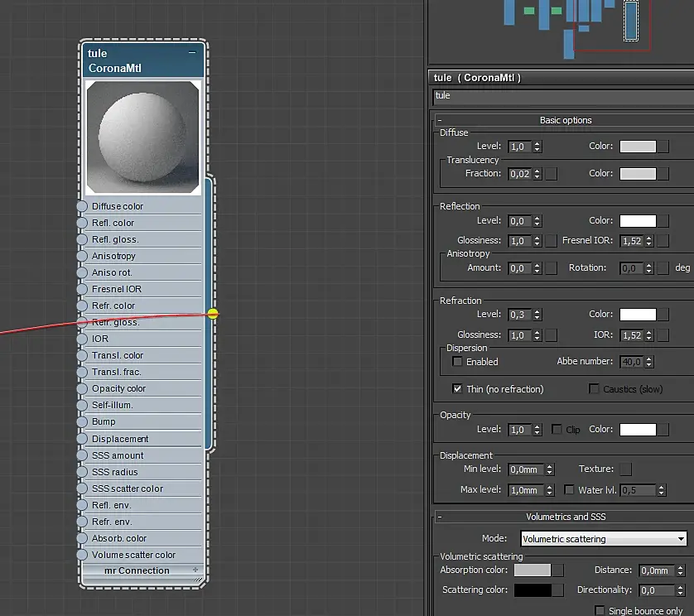Click the Opacity color swatch
Screen dimensions: 694x616
[x=638, y=429]
